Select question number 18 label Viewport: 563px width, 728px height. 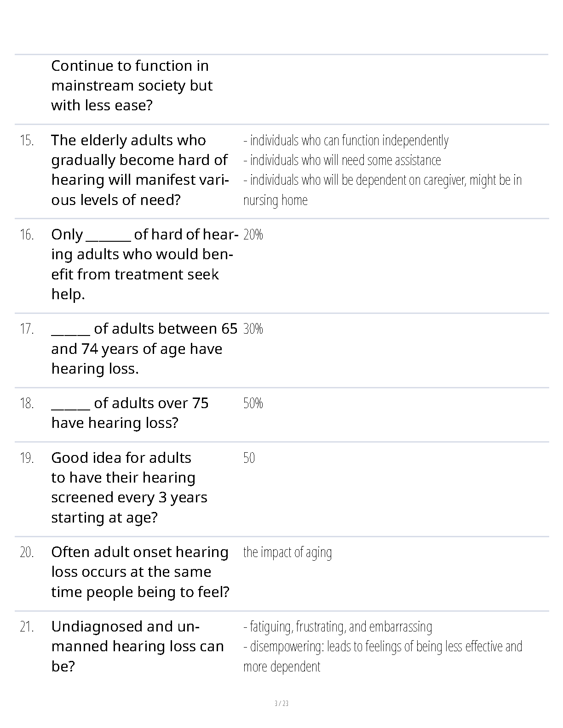tap(27, 404)
